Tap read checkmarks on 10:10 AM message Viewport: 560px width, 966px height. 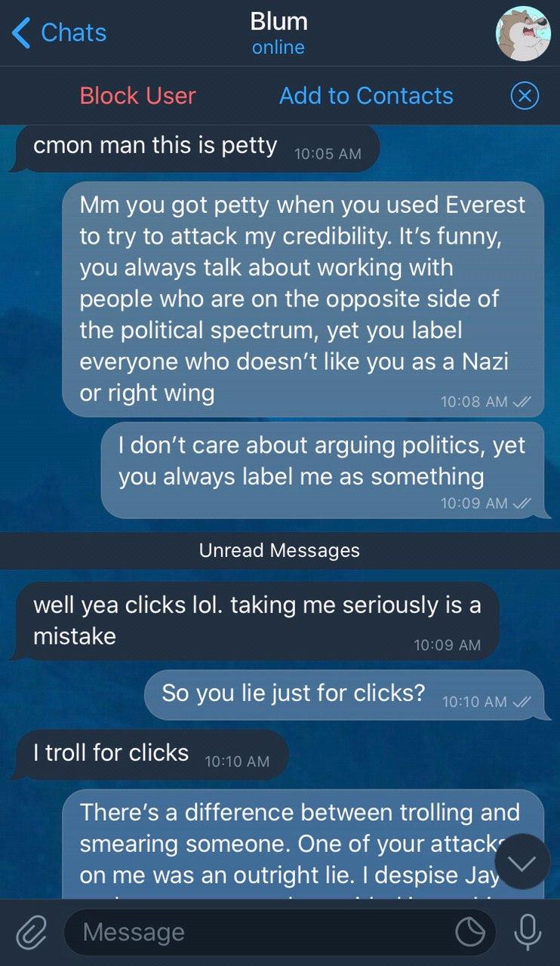coord(522,702)
